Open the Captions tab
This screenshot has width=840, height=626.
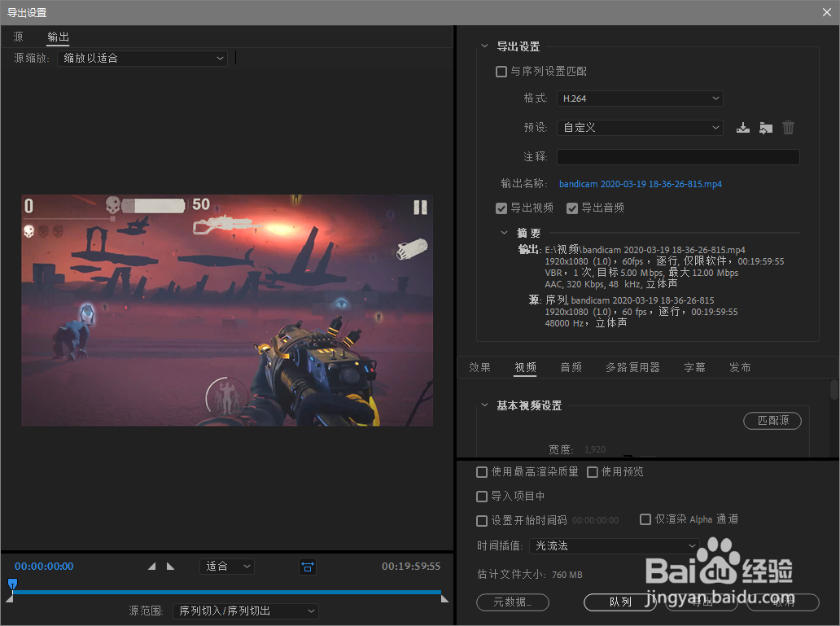click(694, 367)
